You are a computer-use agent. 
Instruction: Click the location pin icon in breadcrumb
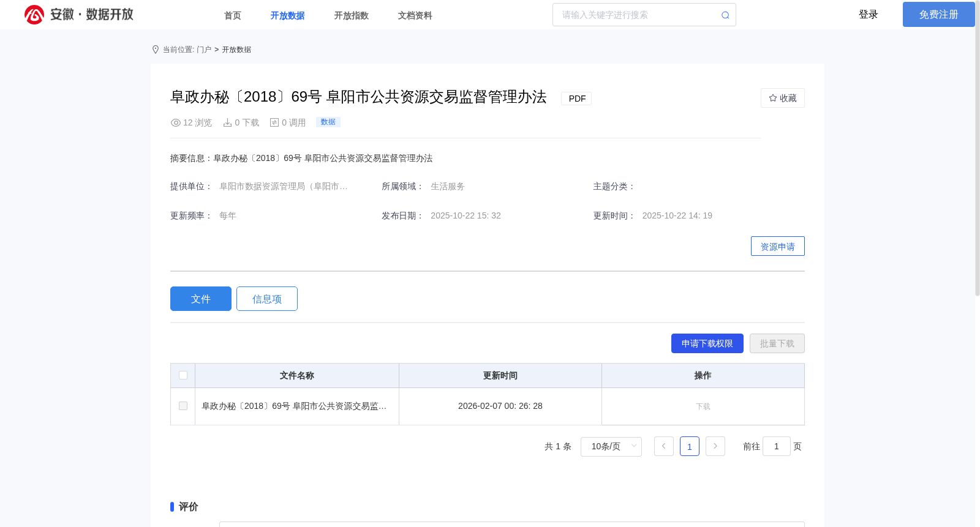pos(156,50)
